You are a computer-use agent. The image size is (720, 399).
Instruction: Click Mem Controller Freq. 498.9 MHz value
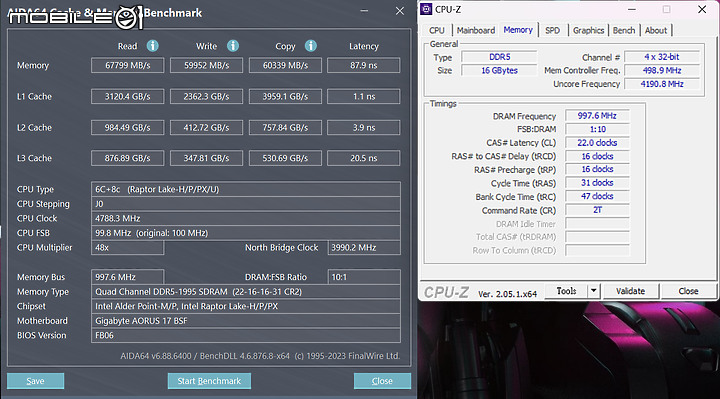pyautogui.click(x=662, y=70)
